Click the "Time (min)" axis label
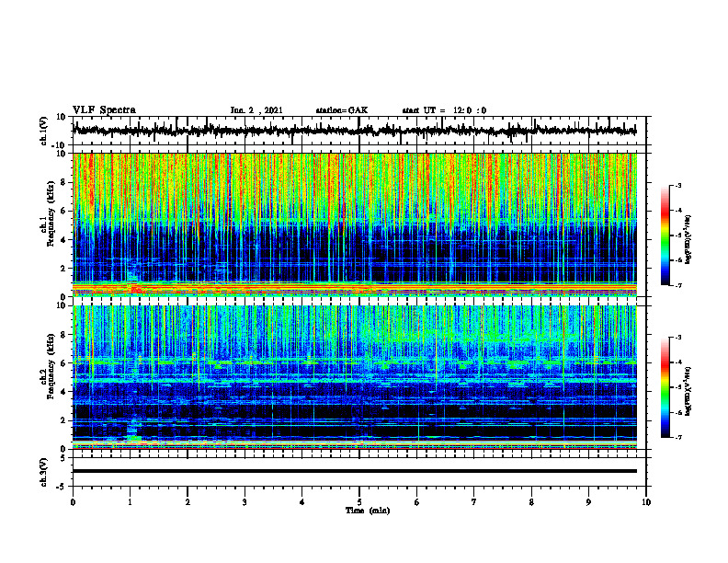 point(368,511)
